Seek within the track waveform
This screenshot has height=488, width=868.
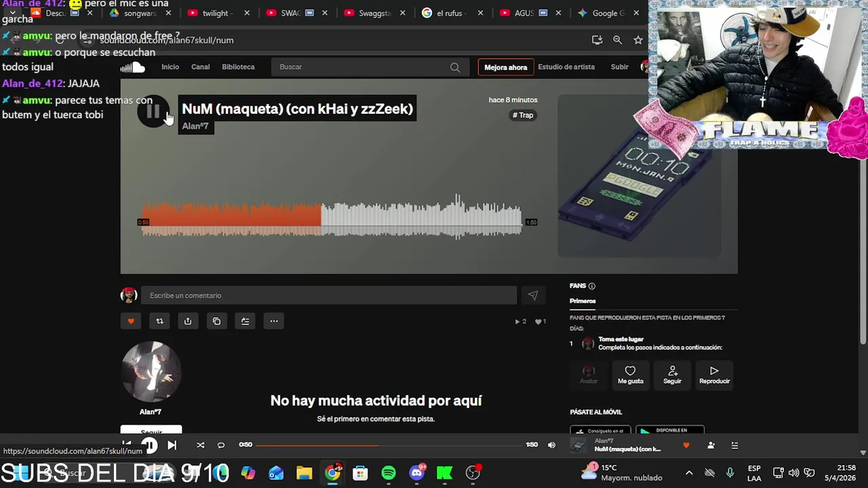[332, 217]
